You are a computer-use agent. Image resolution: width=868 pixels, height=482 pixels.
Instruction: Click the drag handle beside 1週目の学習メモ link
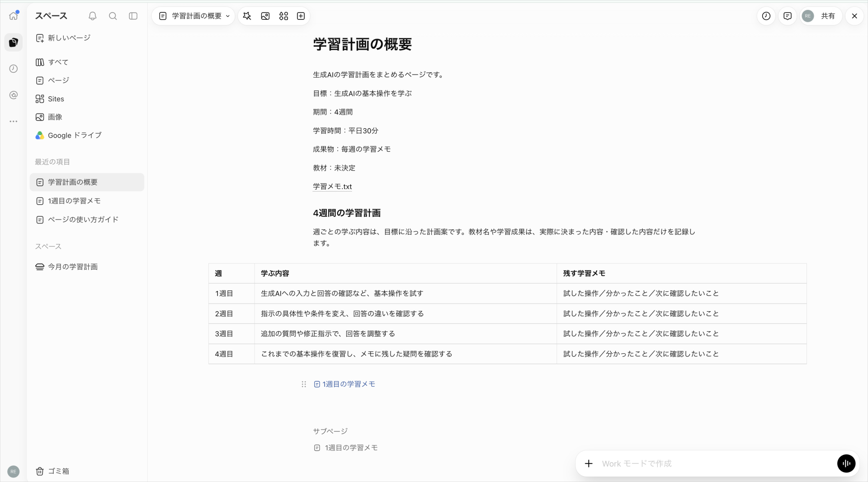(304, 384)
